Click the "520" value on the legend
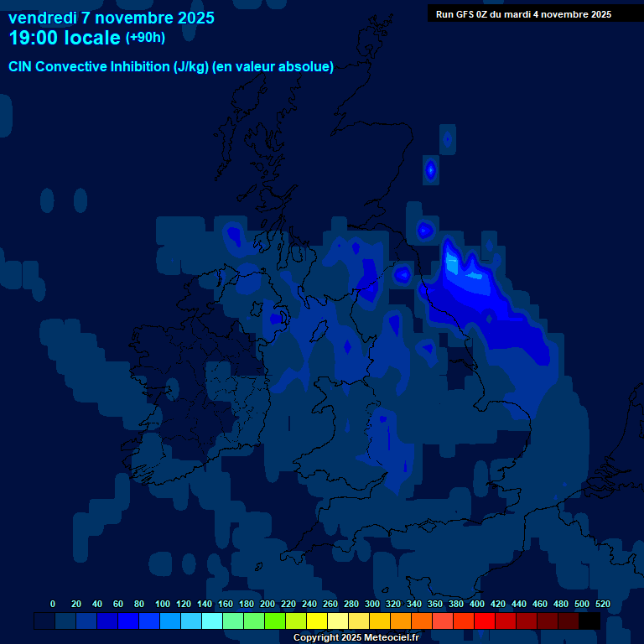Viewport: 644px width, 644px height. (602, 604)
